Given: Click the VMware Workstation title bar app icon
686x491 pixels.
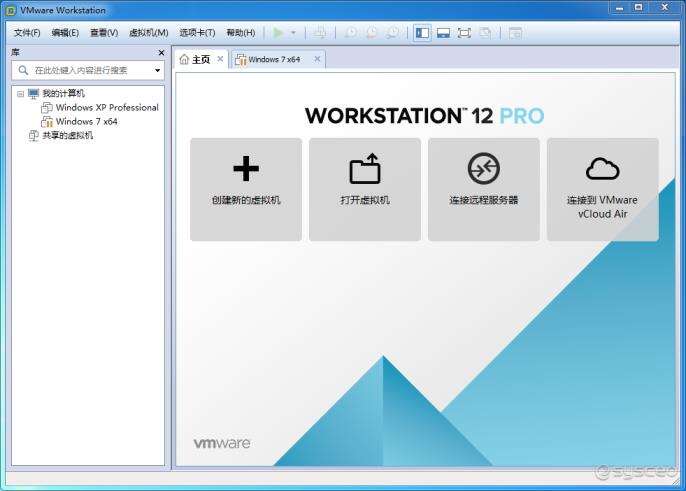Looking at the screenshot, I should click(11, 11).
